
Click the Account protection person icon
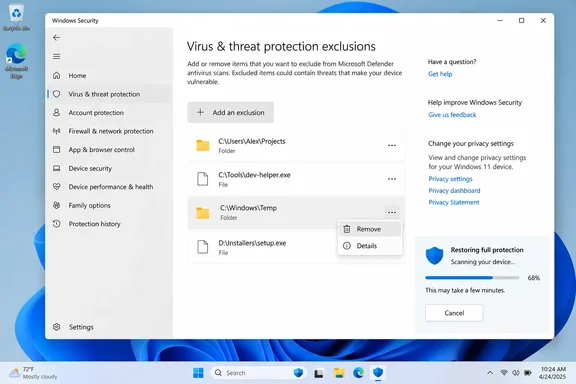click(56, 112)
